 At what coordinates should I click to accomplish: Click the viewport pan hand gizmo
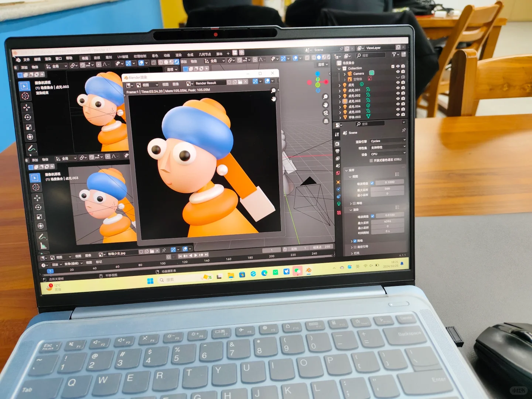pos(326,105)
